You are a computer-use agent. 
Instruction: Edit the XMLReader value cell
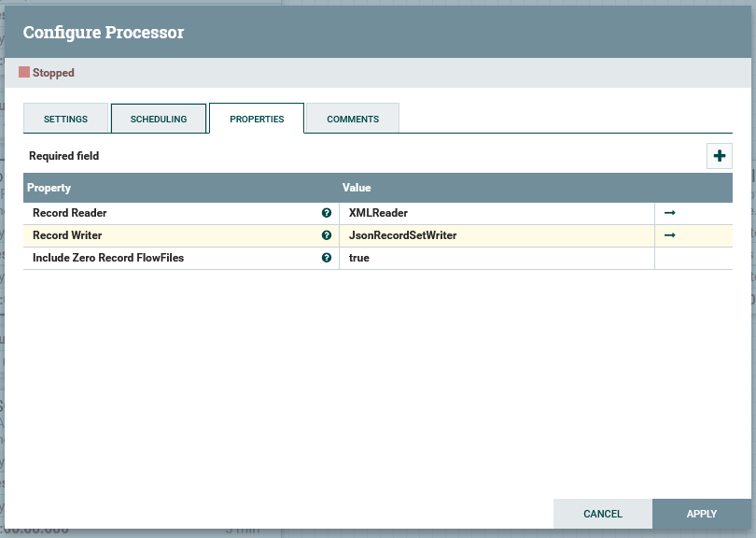497,213
